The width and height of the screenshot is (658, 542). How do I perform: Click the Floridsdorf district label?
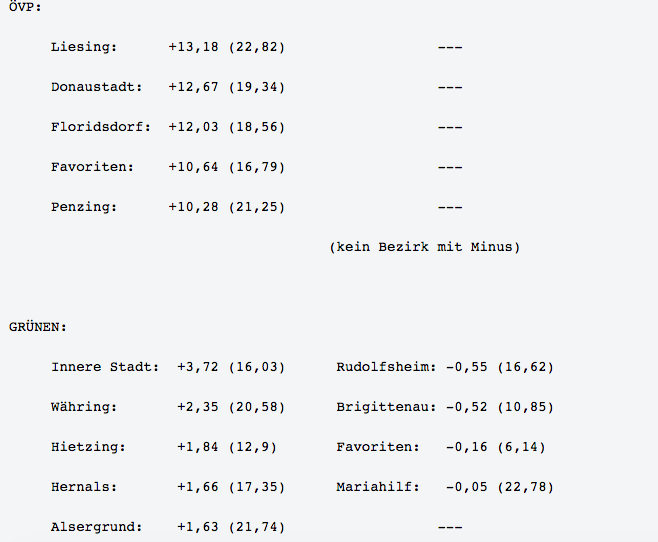[101, 127]
